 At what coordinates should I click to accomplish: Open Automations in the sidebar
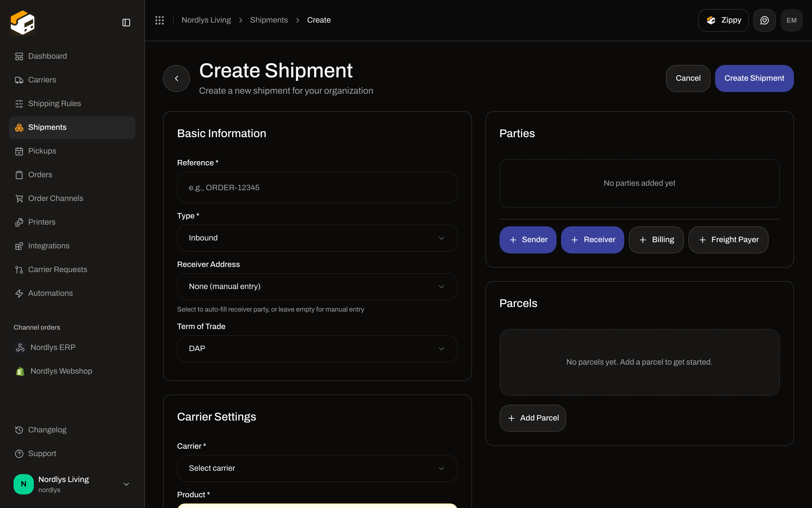[72, 293]
